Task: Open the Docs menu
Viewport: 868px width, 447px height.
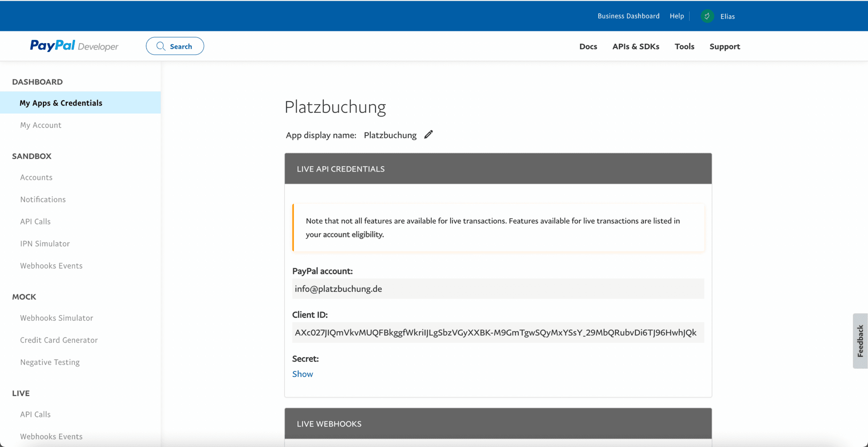Action: (588, 47)
